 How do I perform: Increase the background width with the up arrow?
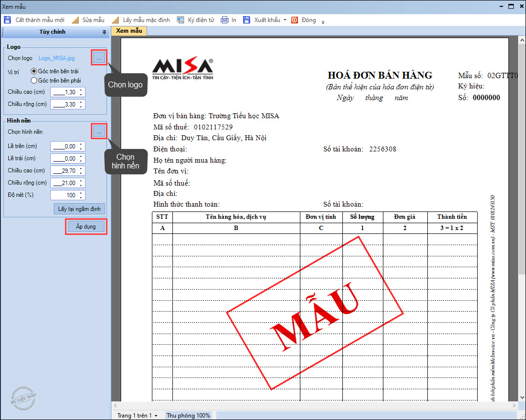click(81, 181)
